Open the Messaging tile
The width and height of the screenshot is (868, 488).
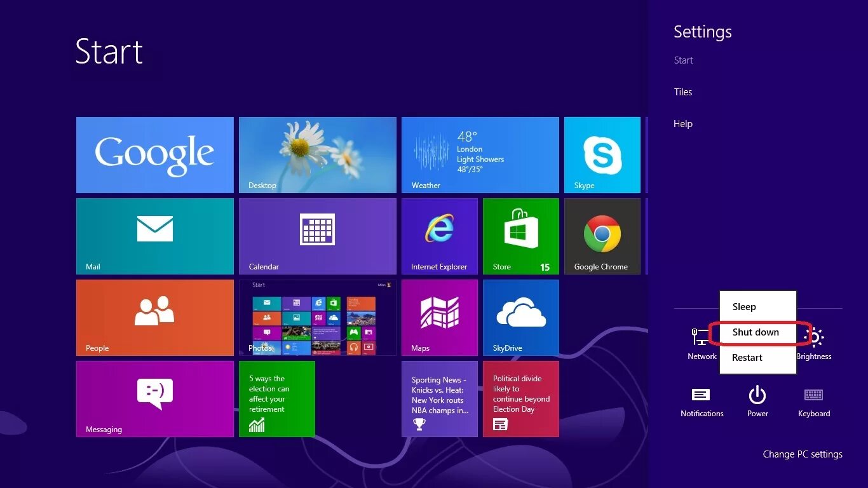155,399
